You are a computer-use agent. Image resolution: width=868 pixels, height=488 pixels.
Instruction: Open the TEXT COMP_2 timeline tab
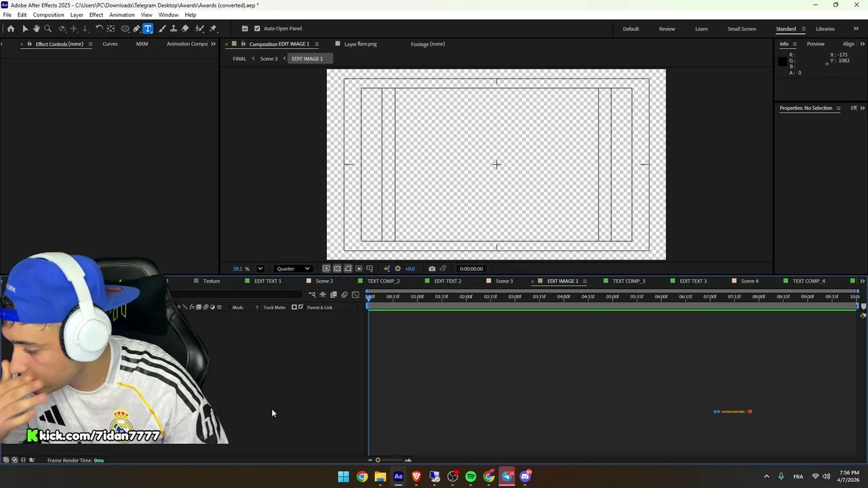click(x=383, y=281)
